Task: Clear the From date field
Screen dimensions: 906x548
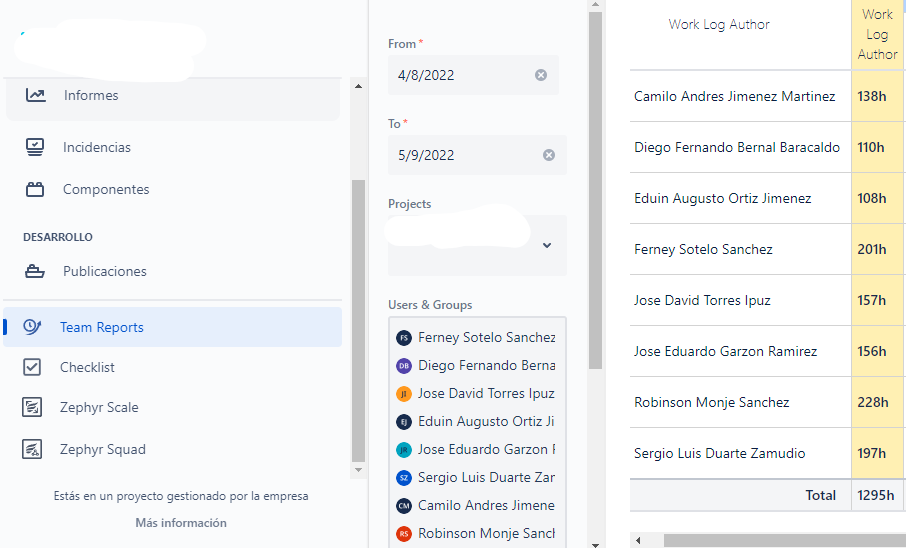Action: coord(541,75)
